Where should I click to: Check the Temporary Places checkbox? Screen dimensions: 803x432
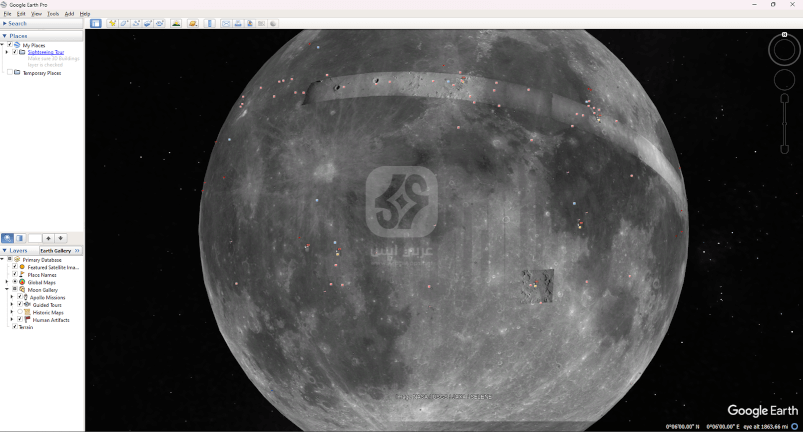pyautogui.click(x=10, y=73)
